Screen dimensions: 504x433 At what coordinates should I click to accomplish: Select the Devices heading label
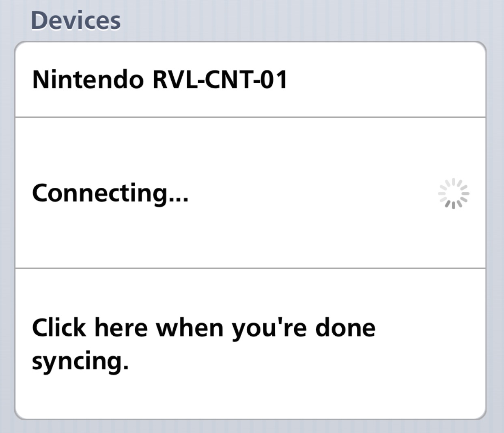pos(76,20)
